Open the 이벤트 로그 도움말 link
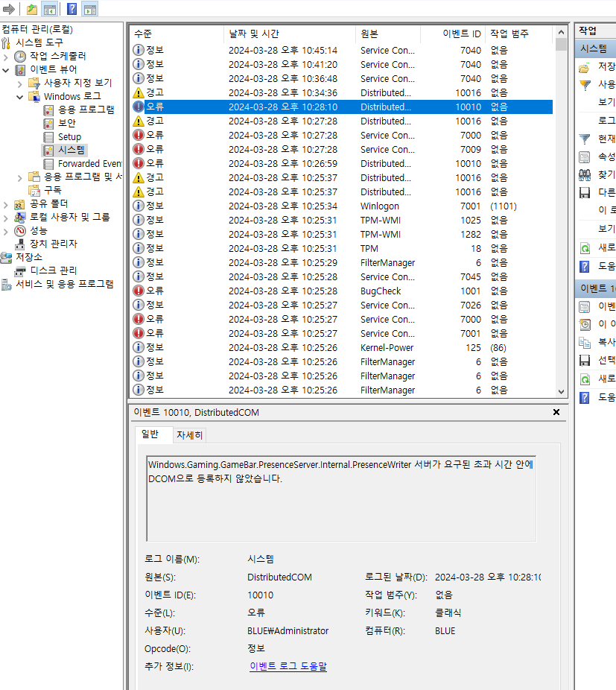The width and height of the screenshot is (616, 690). pos(288,668)
